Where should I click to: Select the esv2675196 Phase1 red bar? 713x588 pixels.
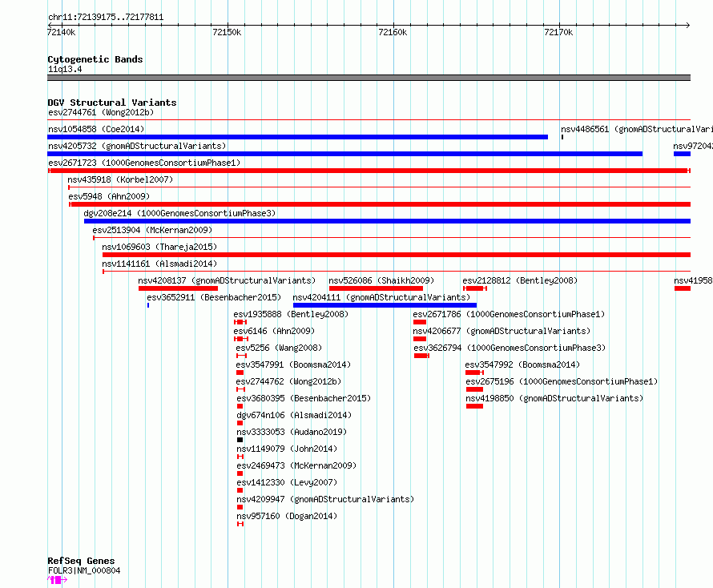coord(475,389)
